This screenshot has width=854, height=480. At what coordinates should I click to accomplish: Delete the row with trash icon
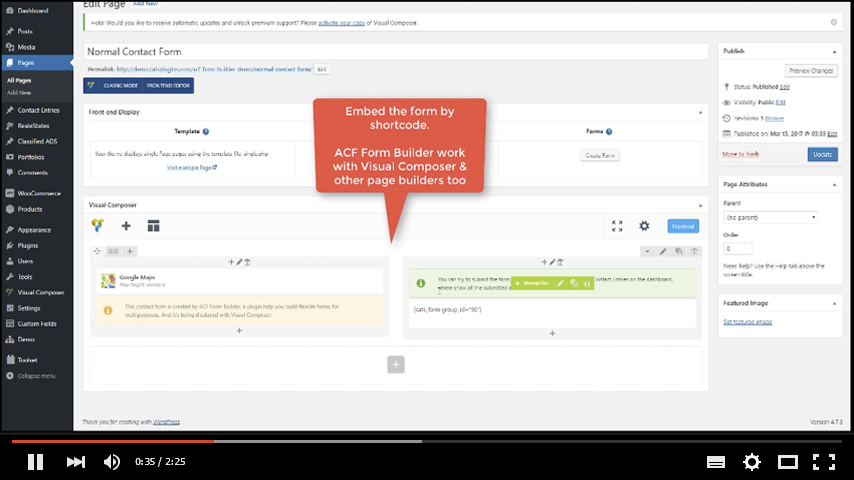[x=694, y=251]
